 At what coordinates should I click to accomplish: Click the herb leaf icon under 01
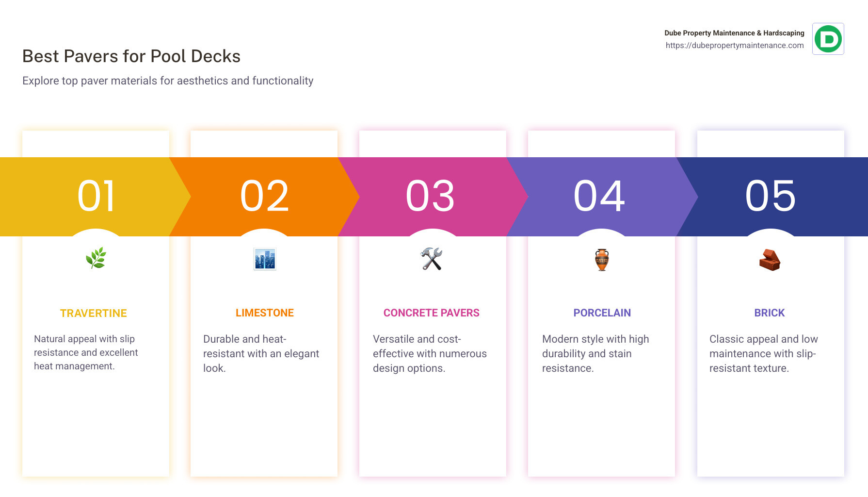click(x=96, y=258)
